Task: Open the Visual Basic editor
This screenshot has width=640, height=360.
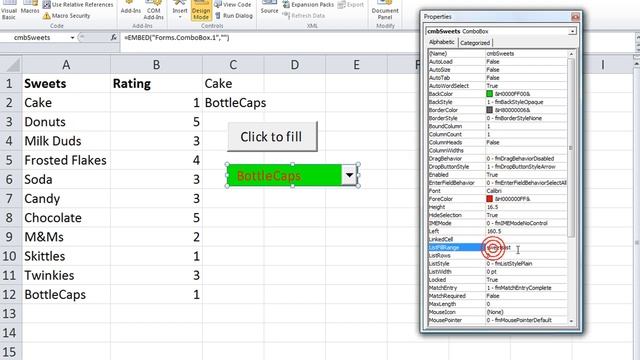Action: pos(9,11)
